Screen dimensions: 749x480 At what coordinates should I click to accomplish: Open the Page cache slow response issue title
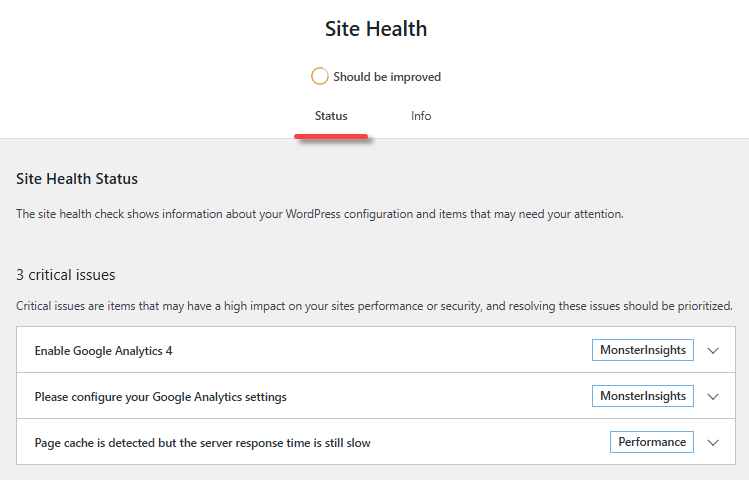pyautogui.click(x=202, y=443)
